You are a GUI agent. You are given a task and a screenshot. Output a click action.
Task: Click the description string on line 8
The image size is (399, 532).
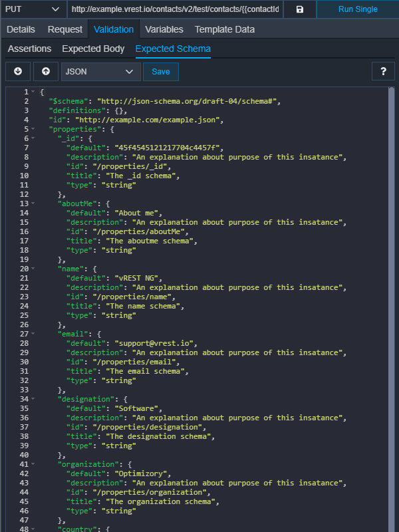pos(237,157)
